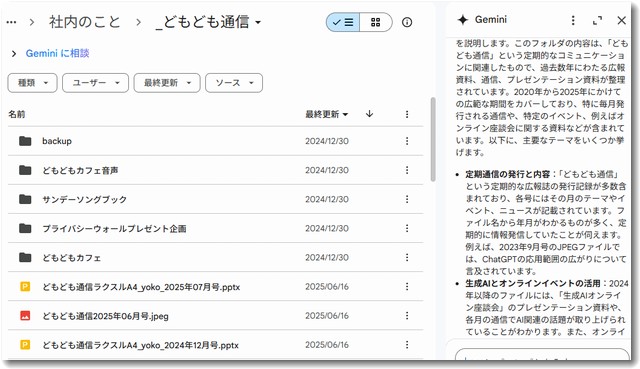Open more actions for 2024年12月号.pptx
Viewport: 640px width, 369px height.
[x=407, y=345]
